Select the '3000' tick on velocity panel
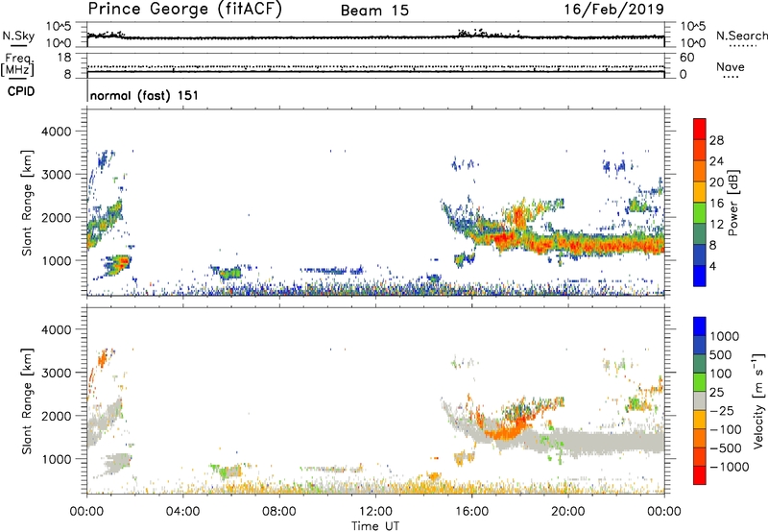This screenshot has height=532, width=768. pos(57,373)
